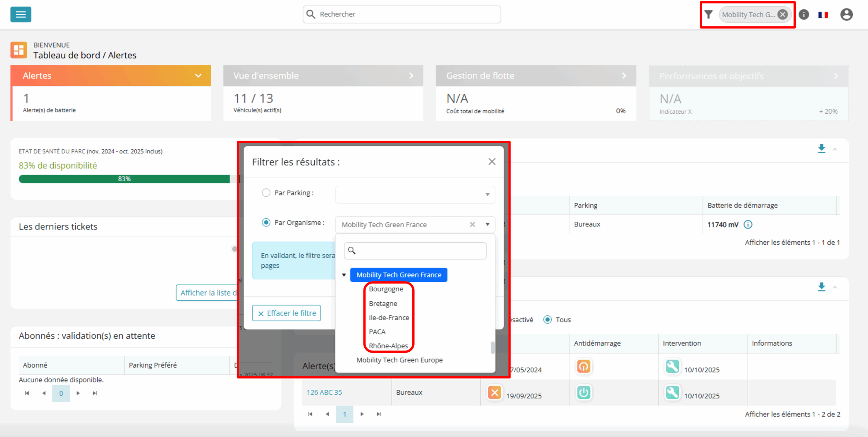Collapse the lower vehicles panel
The height and width of the screenshot is (437, 868).
pos(835,287)
